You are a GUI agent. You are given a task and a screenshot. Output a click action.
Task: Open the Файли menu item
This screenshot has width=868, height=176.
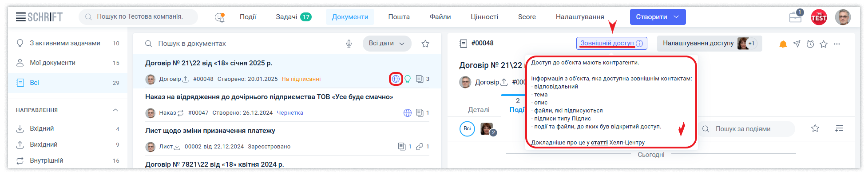pyautogui.click(x=440, y=17)
